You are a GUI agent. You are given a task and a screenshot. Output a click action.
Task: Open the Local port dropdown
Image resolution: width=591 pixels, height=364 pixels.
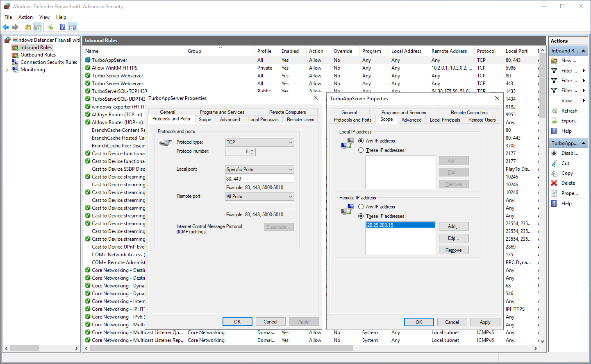coord(259,170)
